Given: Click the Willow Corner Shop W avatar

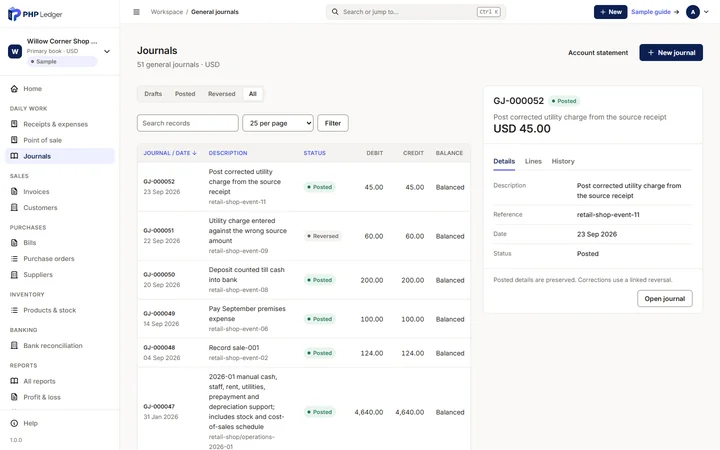Looking at the screenshot, I should 15,51.
